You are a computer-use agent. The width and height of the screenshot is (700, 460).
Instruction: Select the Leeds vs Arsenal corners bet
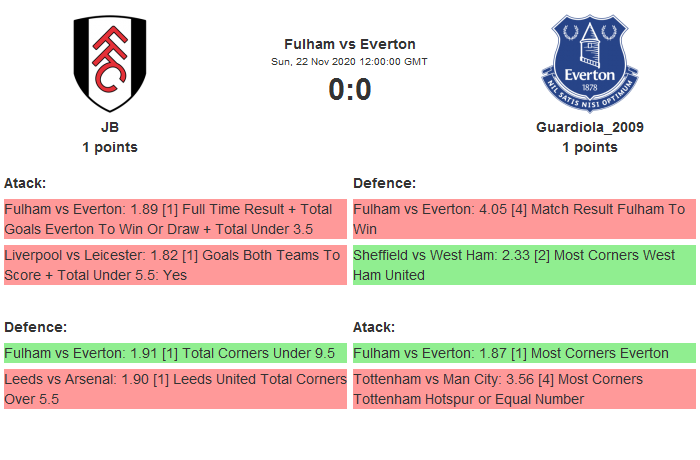click(x=175, y=389)
